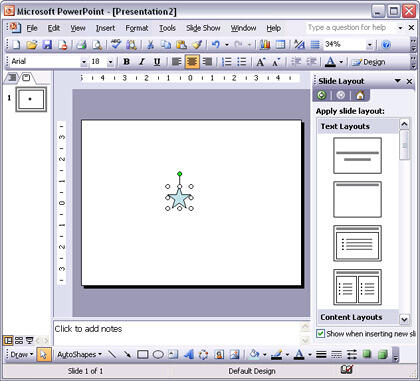Start slide show from current slide button

[x=30, y=340]
